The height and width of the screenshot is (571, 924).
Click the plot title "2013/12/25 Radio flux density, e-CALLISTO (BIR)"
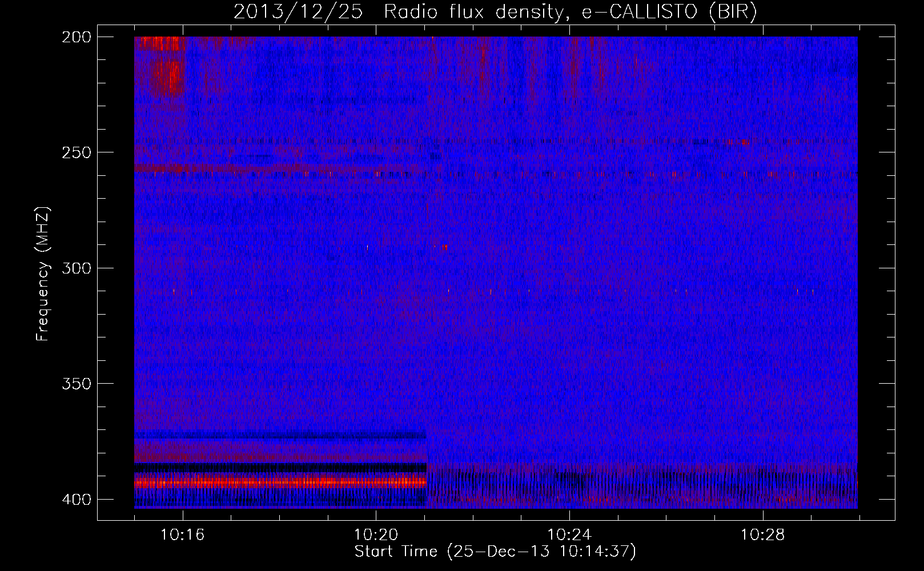pyautogui.click(x=495, y=12)
